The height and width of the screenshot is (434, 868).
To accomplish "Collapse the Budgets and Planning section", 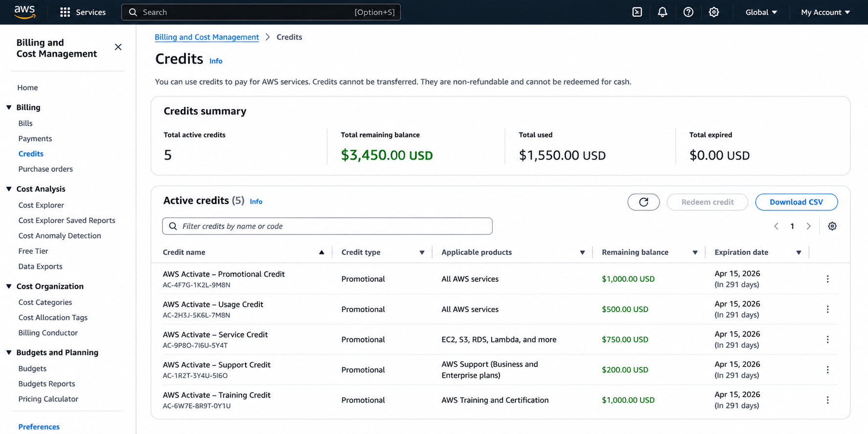I will (9, 352).
